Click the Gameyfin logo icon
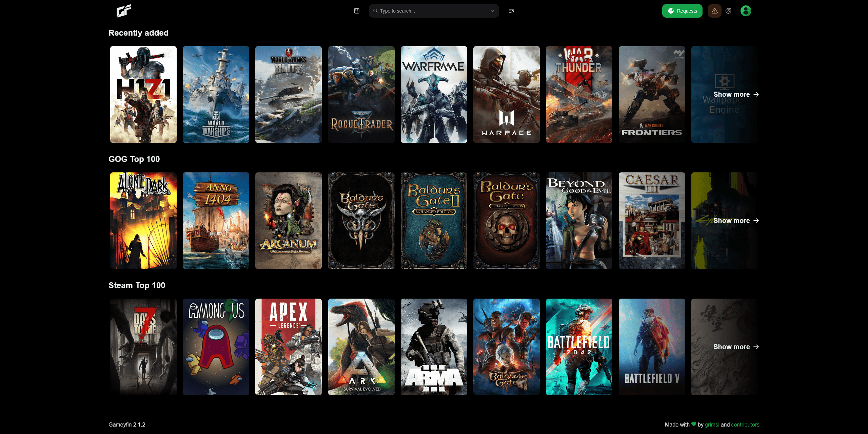The height and width of the screenshot is (434, 868). pos(124,11)
